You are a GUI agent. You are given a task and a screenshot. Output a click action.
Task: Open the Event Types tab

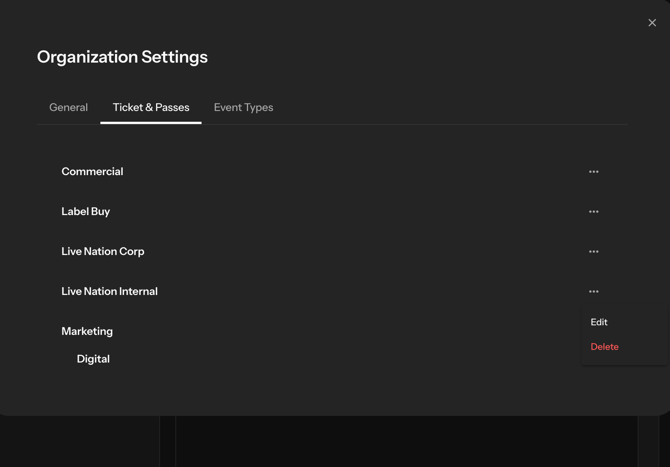click(x=243, y=107)
